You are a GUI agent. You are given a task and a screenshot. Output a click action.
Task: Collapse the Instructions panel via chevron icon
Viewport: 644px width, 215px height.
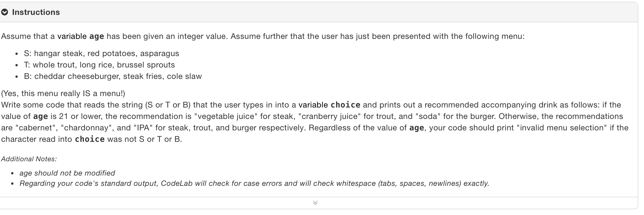pos(5,12)
